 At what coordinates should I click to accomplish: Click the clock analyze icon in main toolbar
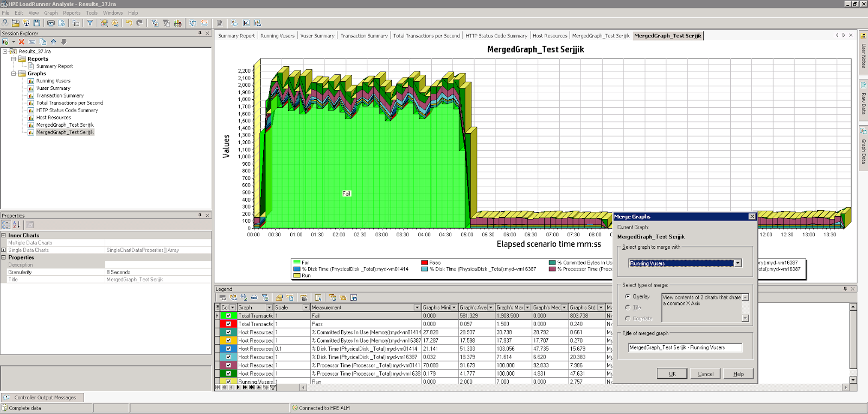pos(115,23)
